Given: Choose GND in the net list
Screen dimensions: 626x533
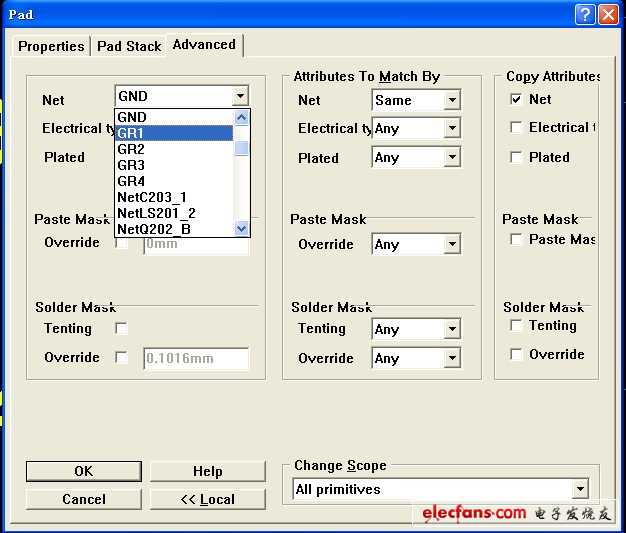Looking at the screenshot, I should (174, 117).
